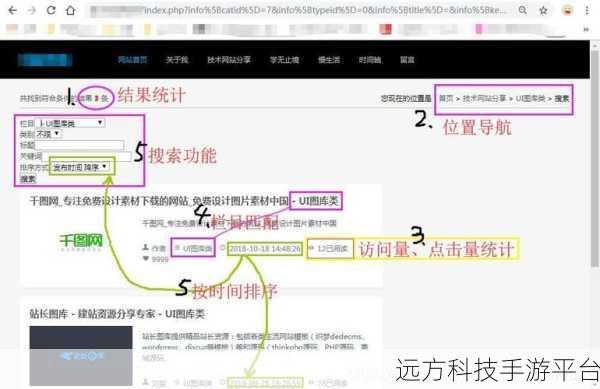Expand the 类别 dropdown showing 不限
This screenshot has height=389, width=600.
click(x=48, y=134)
